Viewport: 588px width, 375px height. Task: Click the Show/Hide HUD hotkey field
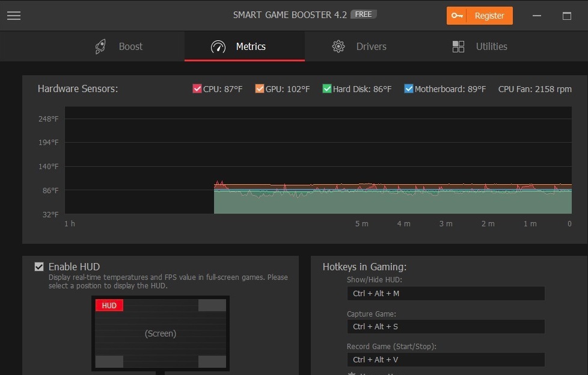point(446,293)
